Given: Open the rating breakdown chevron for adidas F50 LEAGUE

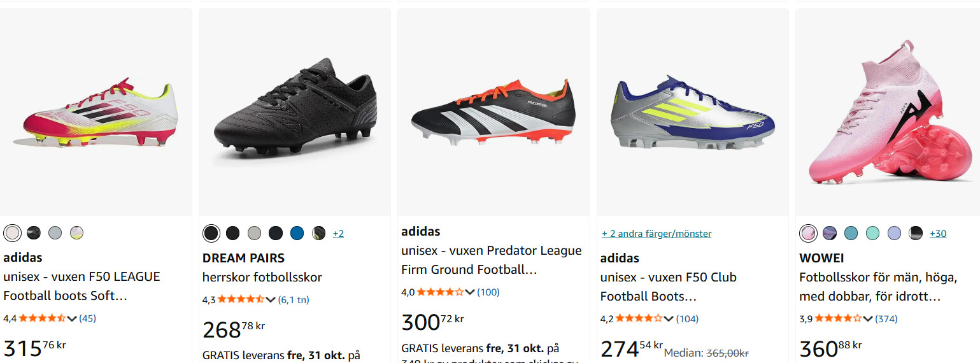Looking at the screenshot, I should (71, 318).
